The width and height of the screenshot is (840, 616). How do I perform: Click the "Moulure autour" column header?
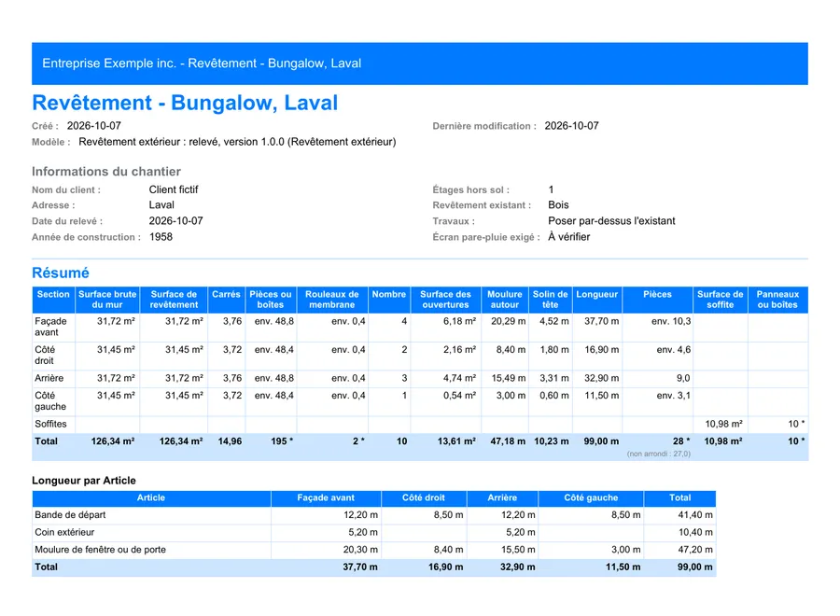tap(505, 300)
